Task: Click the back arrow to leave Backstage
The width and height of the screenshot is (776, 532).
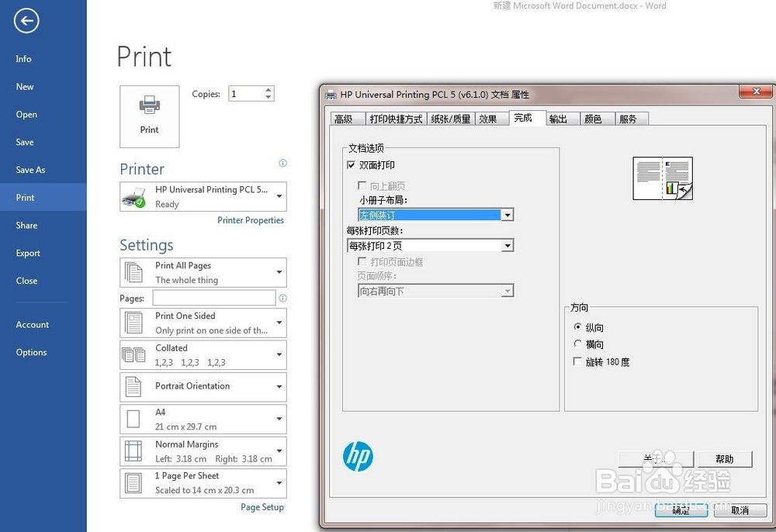Action: coord(26,21)
